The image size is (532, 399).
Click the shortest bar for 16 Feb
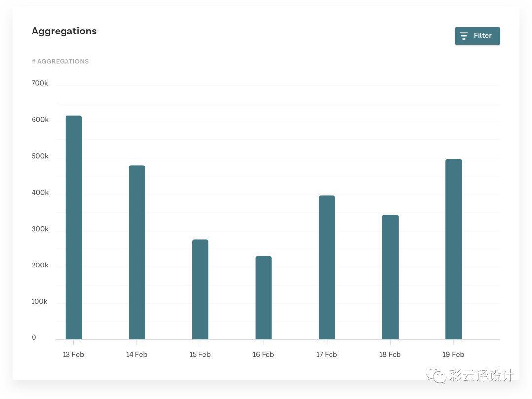tap(264, 298)
